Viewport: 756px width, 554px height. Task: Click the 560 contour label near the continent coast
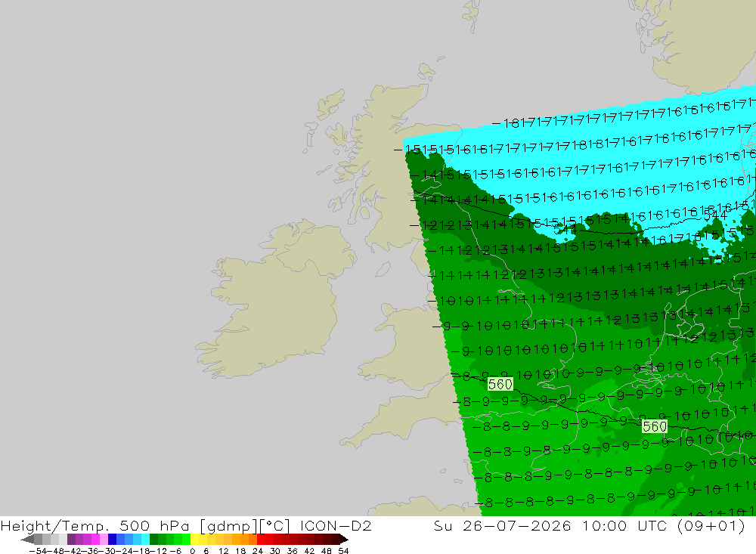(x=655, y=427)
